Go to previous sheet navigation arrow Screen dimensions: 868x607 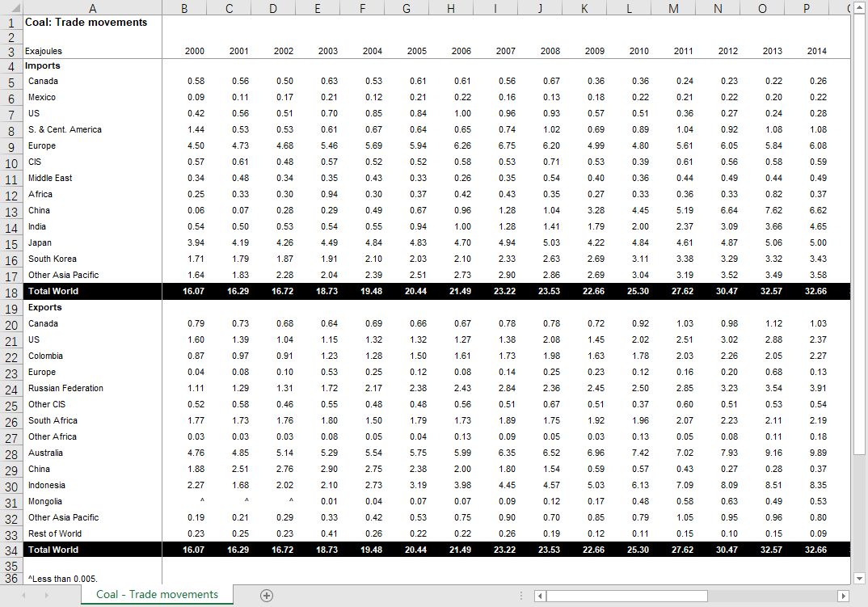tap(23, 596)
